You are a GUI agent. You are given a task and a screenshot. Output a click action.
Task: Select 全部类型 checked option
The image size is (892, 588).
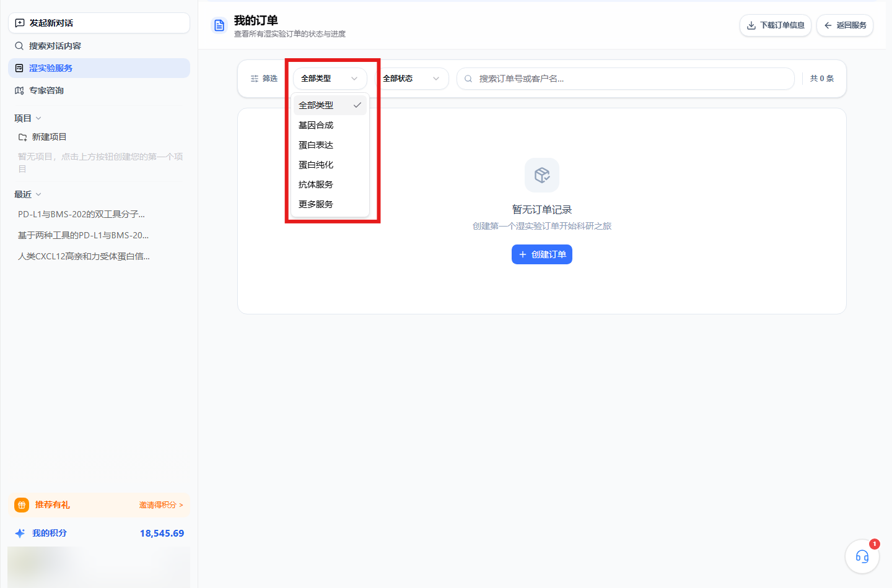pyautogui.click(x=330, y=105)
